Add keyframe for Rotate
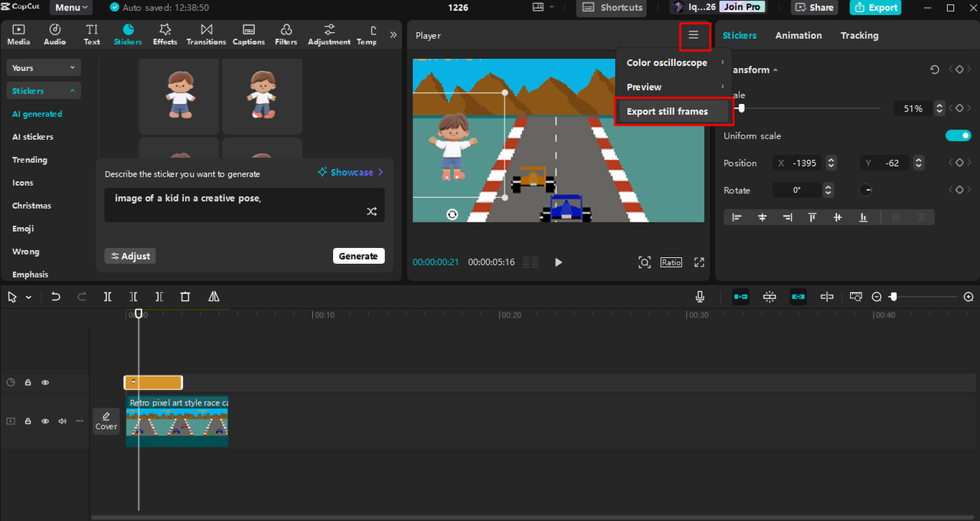980x521 pixels. coord(959,190)
